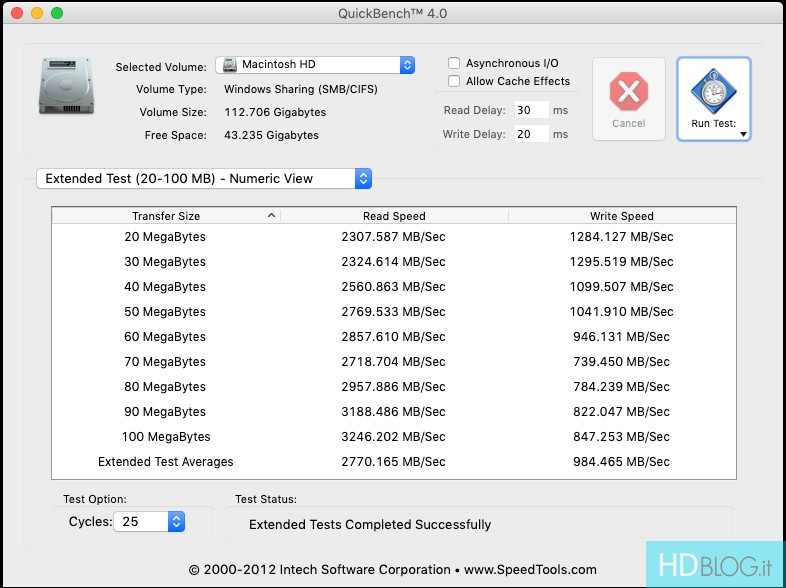
Task: Click the sort arrow in the Transfer Size header
Action: click(x=271, y=216)
